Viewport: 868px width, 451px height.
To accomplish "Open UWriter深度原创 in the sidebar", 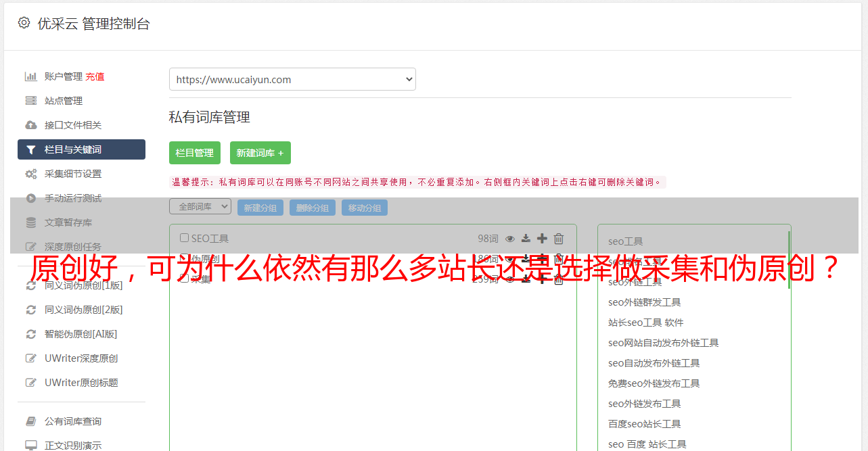I will 81,358.
